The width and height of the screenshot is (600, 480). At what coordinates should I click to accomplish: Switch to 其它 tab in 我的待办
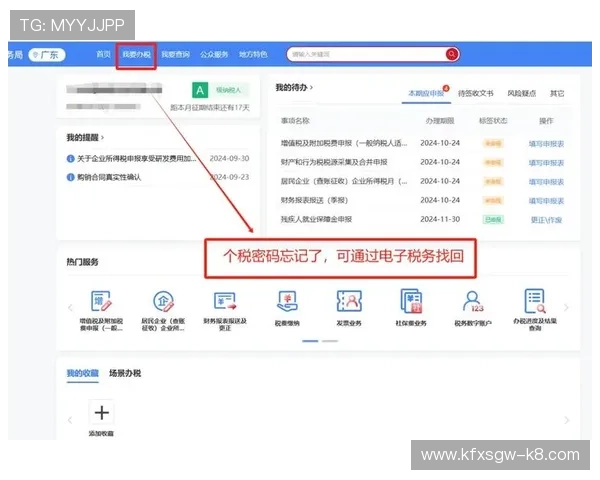click(557, 93)
